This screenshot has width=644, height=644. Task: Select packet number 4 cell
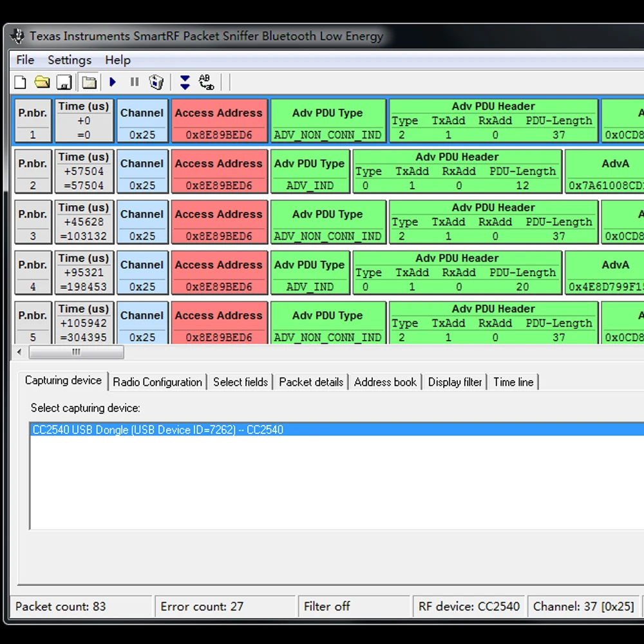point(33,272)
